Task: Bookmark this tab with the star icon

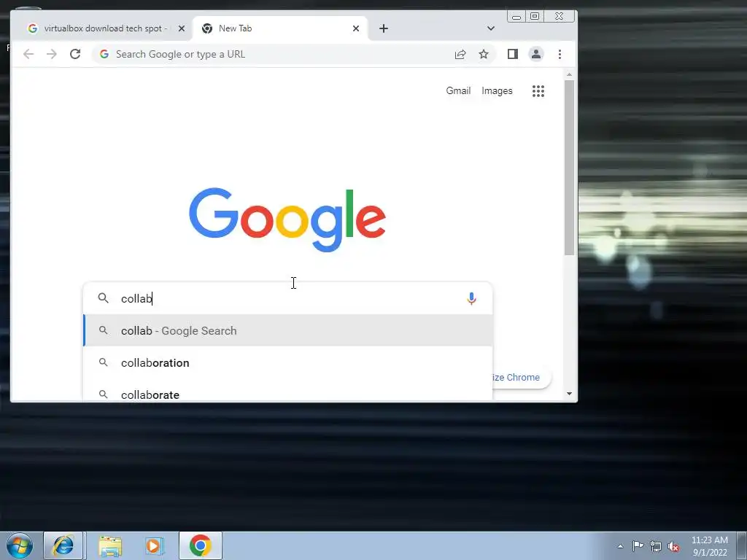Action: coord(484,54)
